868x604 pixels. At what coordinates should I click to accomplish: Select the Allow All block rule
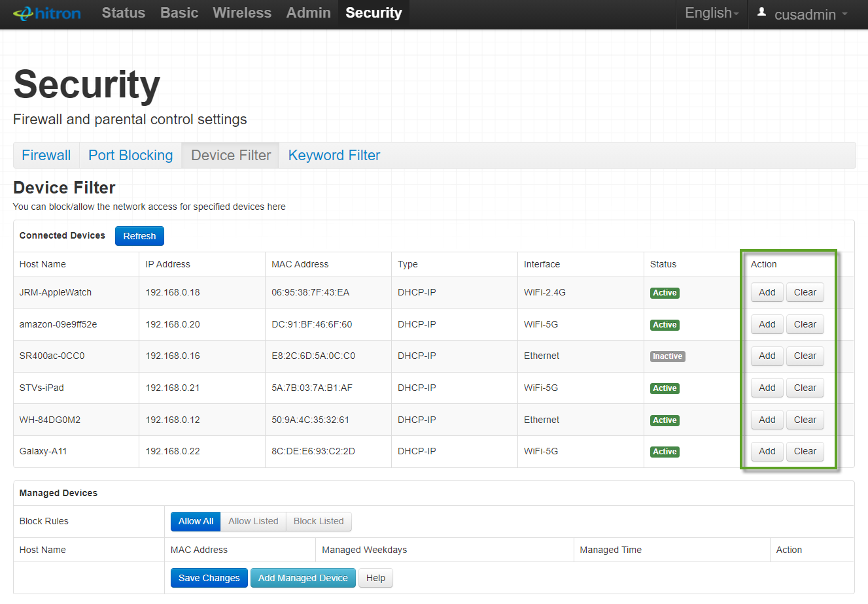[x=196, y=521]
